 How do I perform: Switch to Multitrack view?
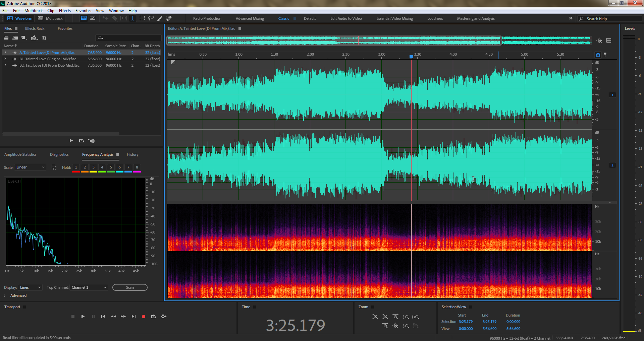50,18
